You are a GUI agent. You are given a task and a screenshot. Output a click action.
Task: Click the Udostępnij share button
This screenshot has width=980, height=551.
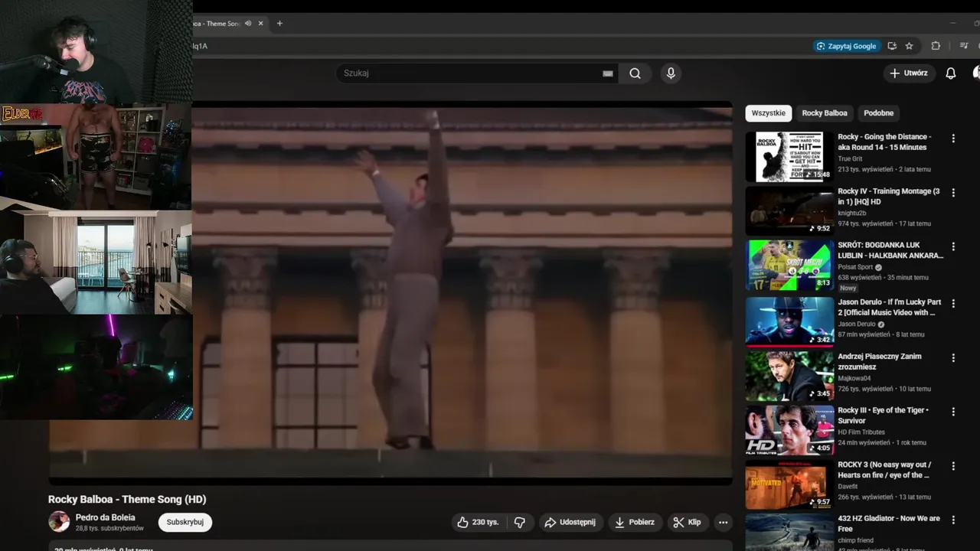(x=570, y=522)
